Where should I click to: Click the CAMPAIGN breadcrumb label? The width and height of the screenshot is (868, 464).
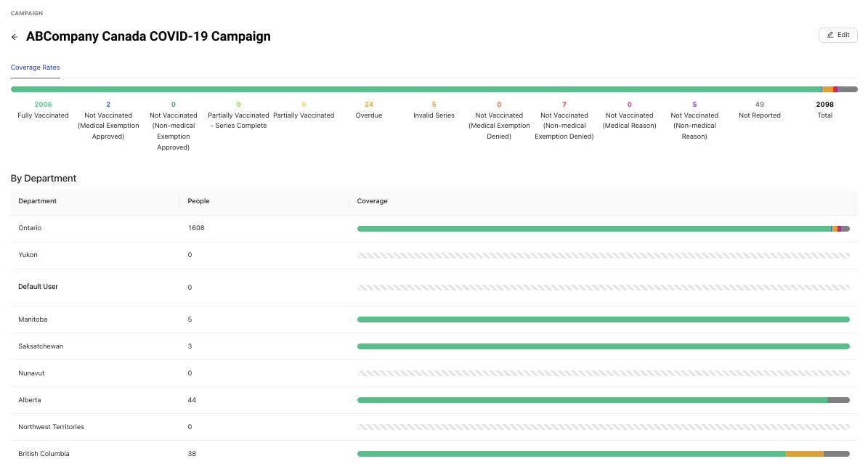[x=27, y=12]
